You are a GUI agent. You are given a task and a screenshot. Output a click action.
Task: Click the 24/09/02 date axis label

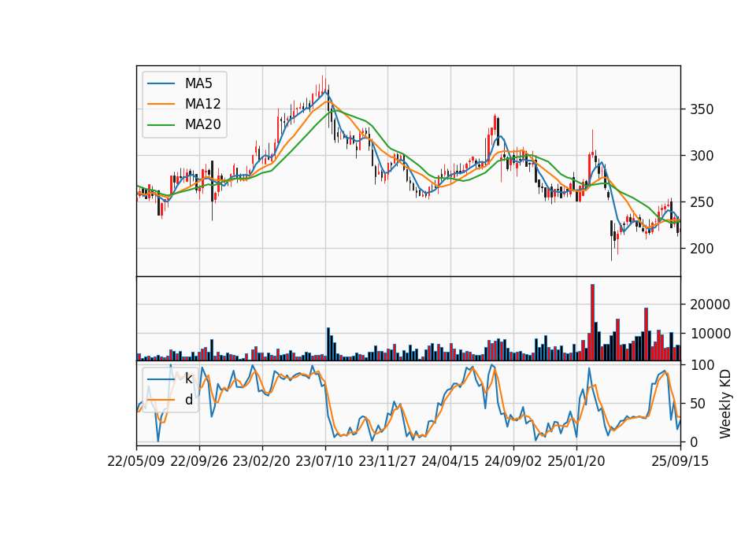[x=513, y=461]
